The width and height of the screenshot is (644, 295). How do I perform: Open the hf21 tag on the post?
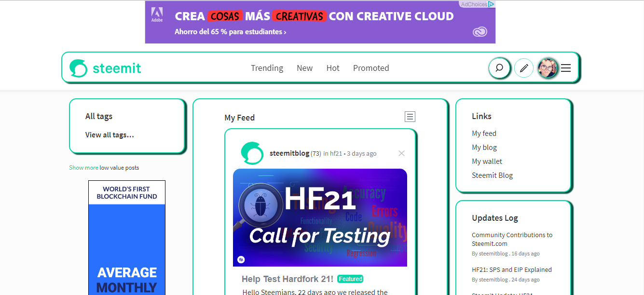click(x=336, y=154)
